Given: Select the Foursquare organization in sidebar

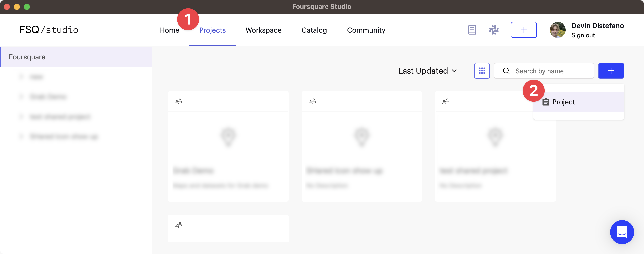Looking at the screenshot, I should (76, 57).
